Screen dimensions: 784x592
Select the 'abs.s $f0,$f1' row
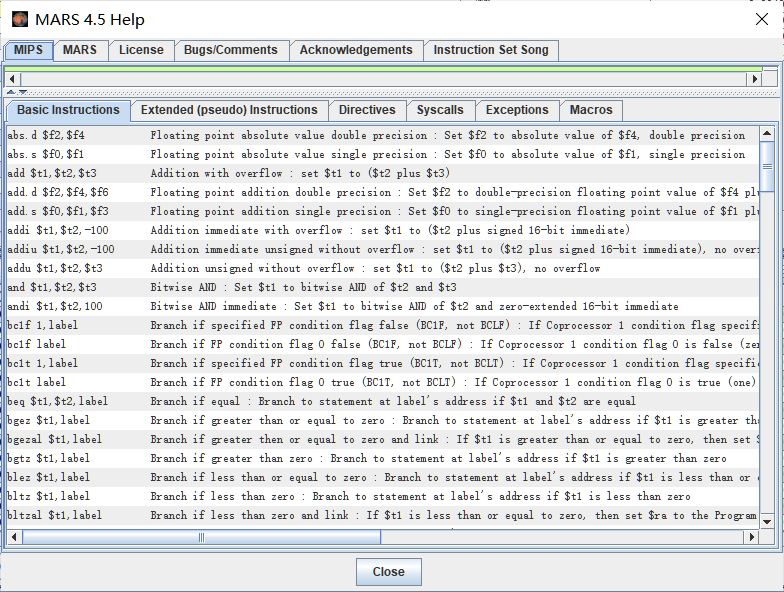pos(383,154)
